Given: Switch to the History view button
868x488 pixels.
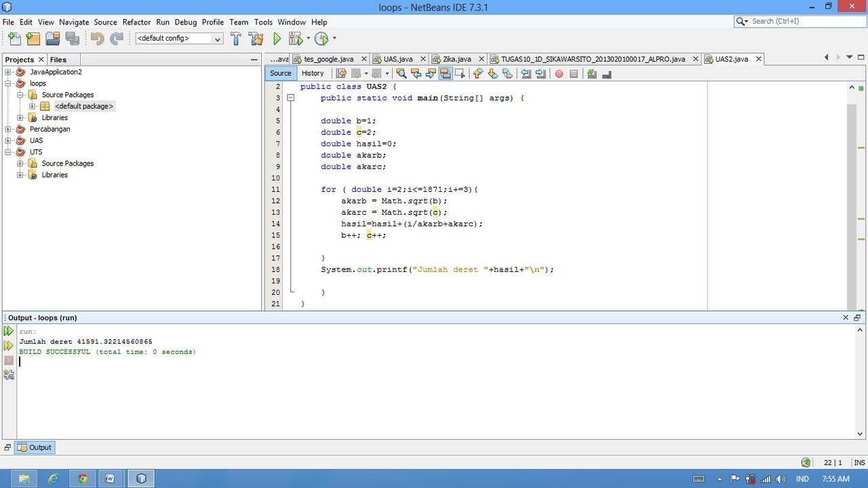Looking at the screenshot, I should 313,73.
